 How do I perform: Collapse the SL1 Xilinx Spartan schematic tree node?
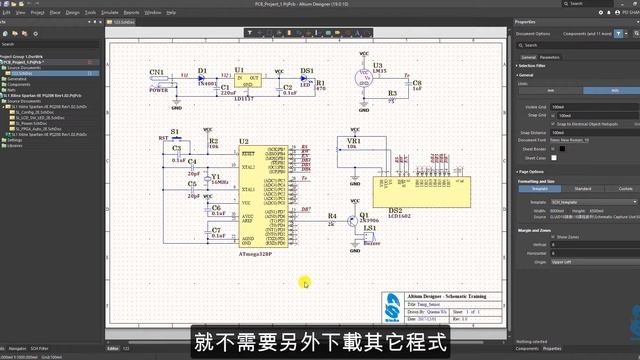coord(4,107)
